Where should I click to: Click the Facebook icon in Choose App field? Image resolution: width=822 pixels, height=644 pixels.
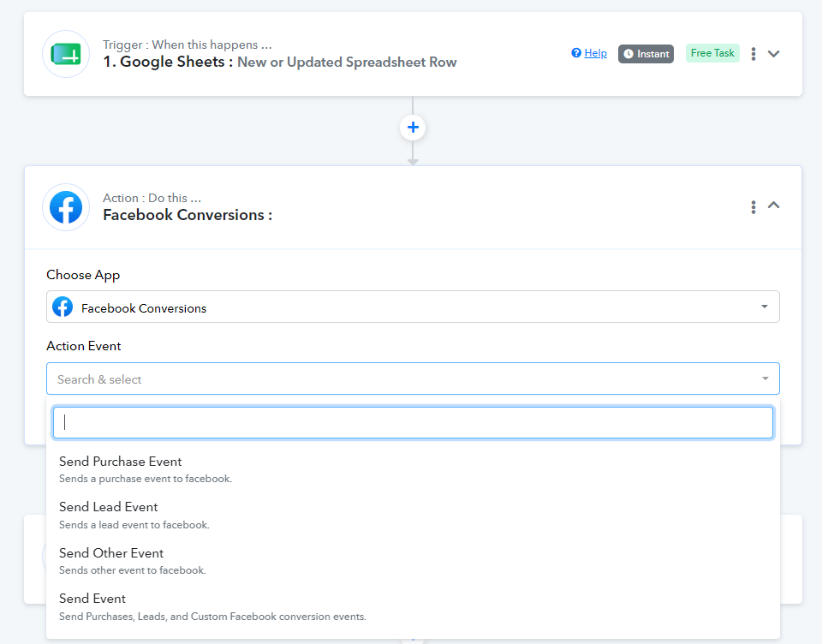pos(63,307)
